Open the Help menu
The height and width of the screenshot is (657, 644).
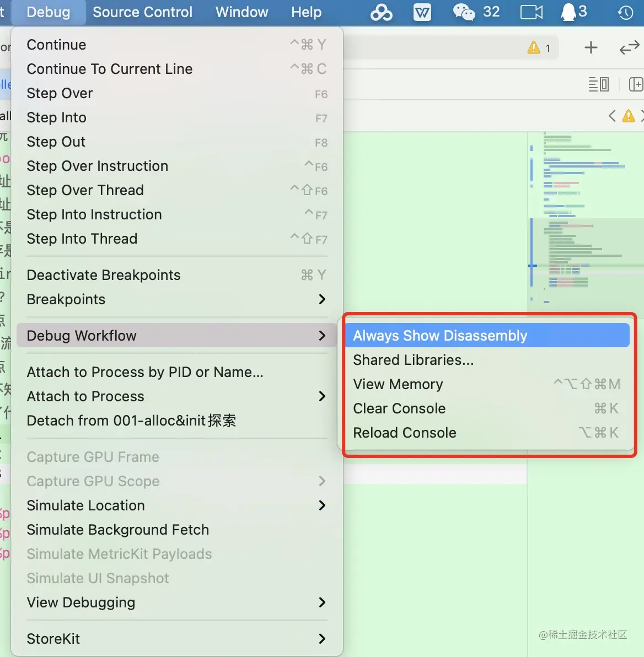point(307,12)
